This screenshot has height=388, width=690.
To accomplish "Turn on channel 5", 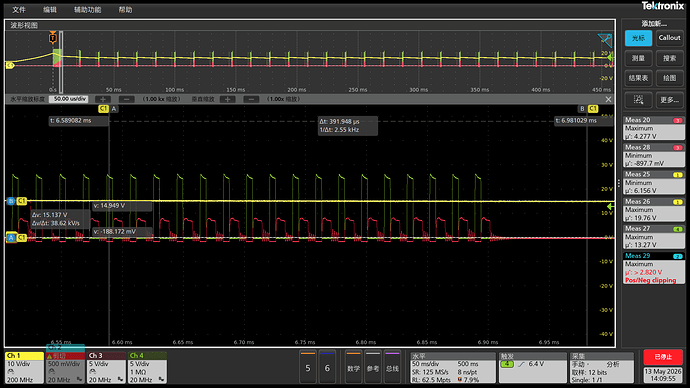I will point(308,367).
